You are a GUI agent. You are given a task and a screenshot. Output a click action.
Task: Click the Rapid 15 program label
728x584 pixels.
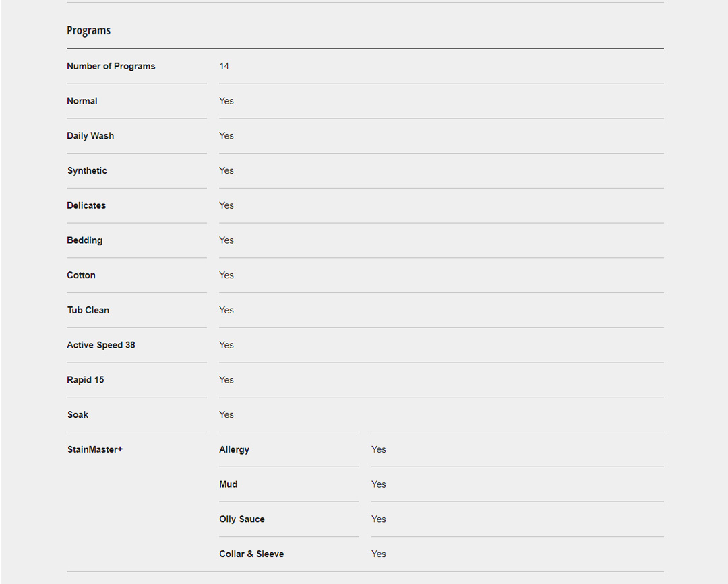(x=86, y=380)
